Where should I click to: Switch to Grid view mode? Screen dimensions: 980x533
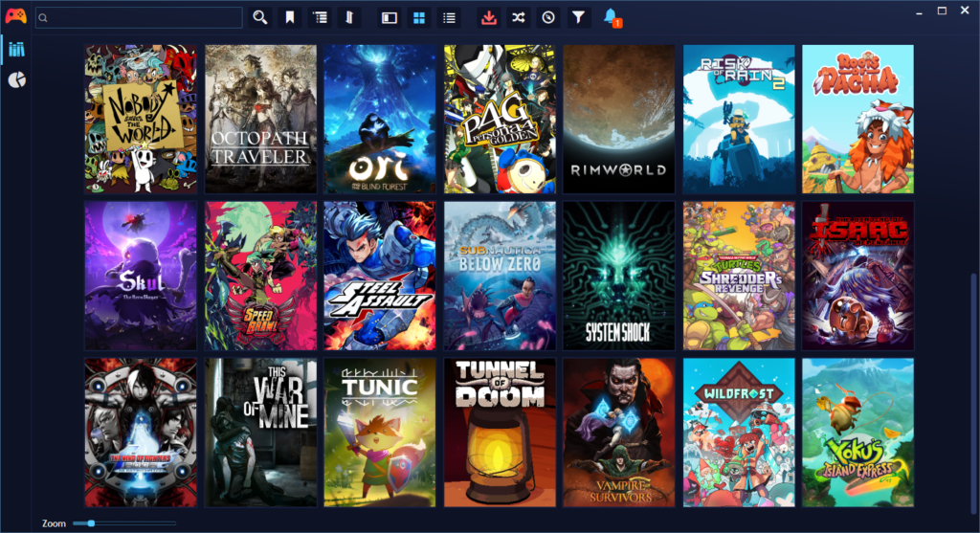pyautogui.click(x=418, y=17)
